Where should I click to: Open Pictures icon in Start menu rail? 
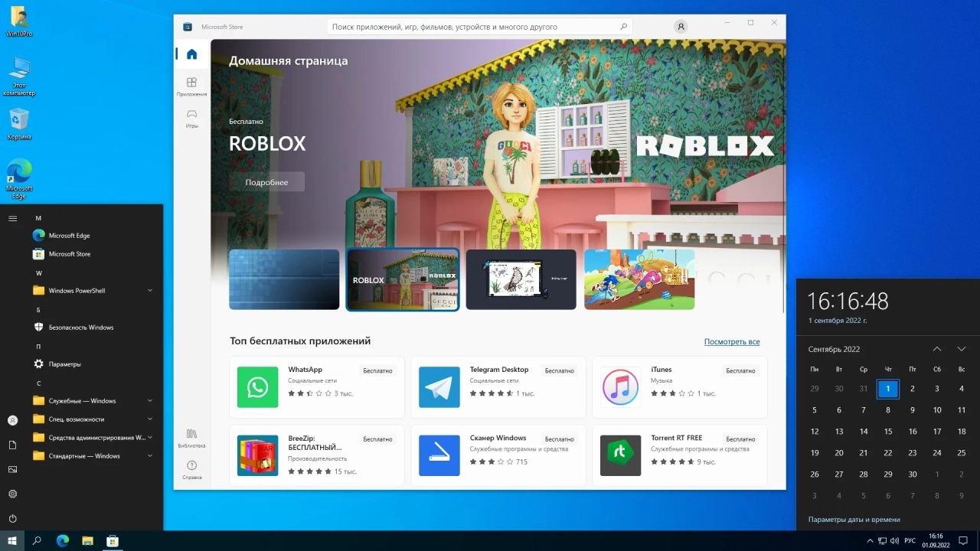tap(12, 469)
